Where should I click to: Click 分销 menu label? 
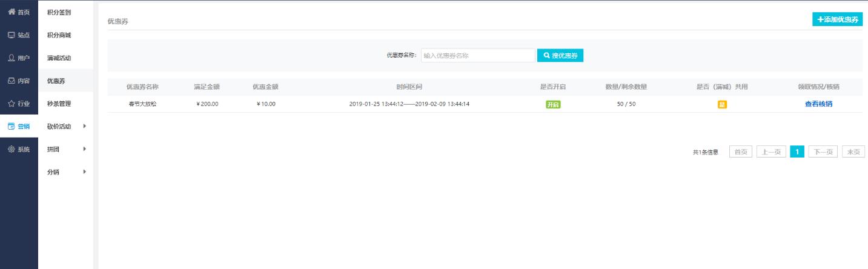[x=53, y=171]
